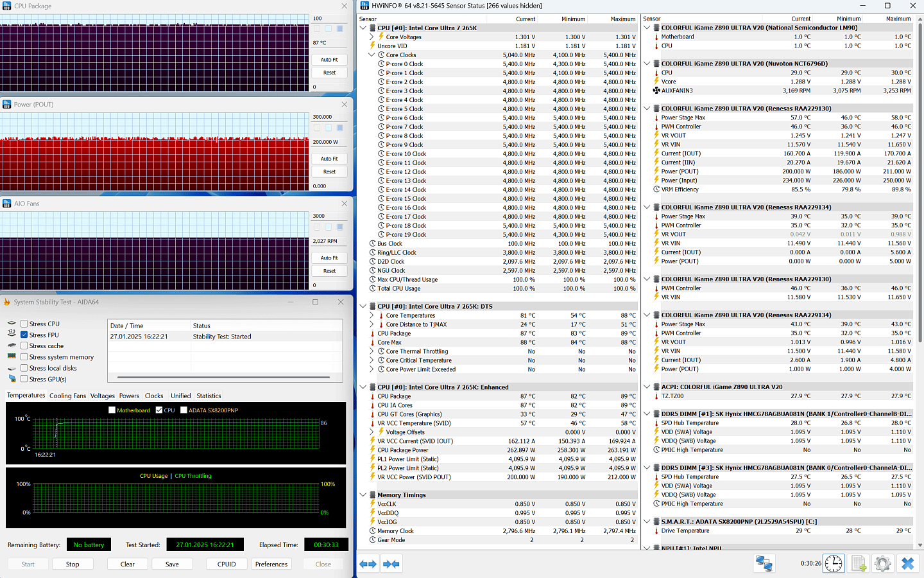
Task: Click the collapse-columns arrows icon in HWiNFO
Action: 391,564
